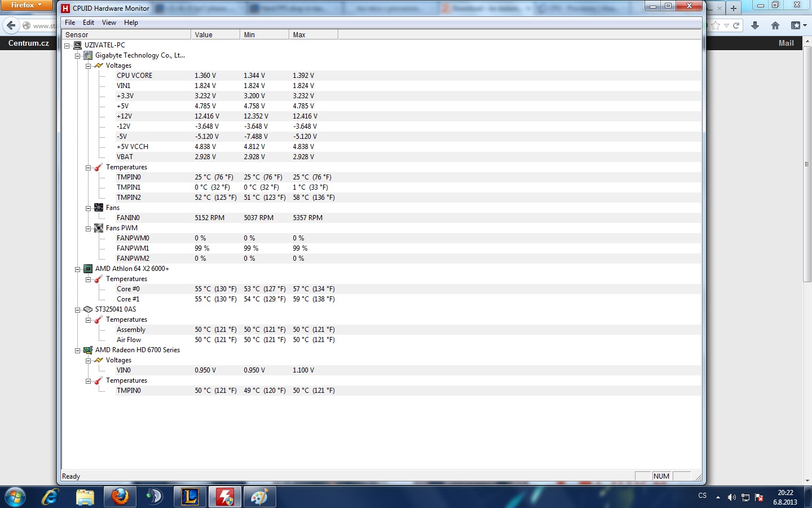Screen dimensions: 812x508
Task: Go back in Firefox browser
Action: pos(11,25)
